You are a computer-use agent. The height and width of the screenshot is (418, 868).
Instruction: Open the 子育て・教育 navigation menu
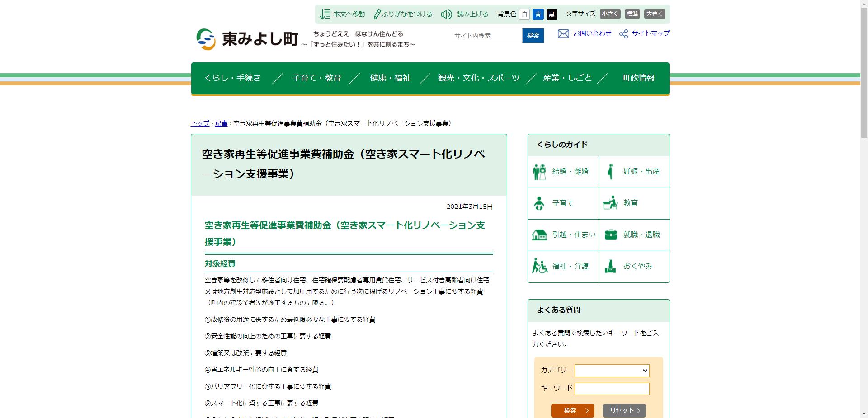click(316, 77)
